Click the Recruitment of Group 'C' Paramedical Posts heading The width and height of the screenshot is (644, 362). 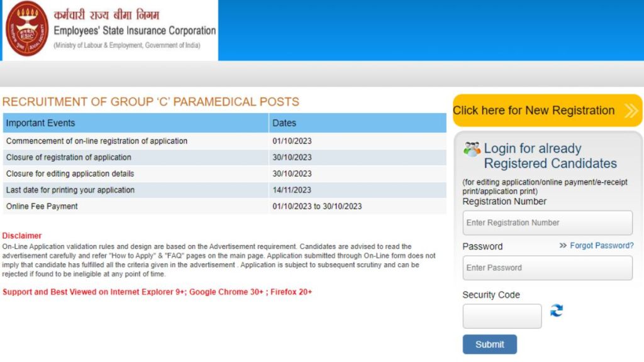pos(151,102)
